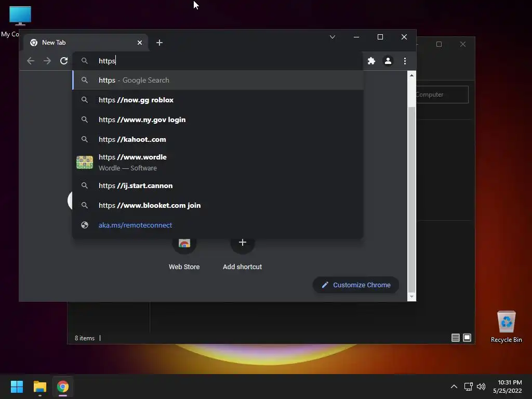Pick 'https //www.blooket.com join' suggestion
Viewport: 532px width, 399px height.
tap(218, 205)
